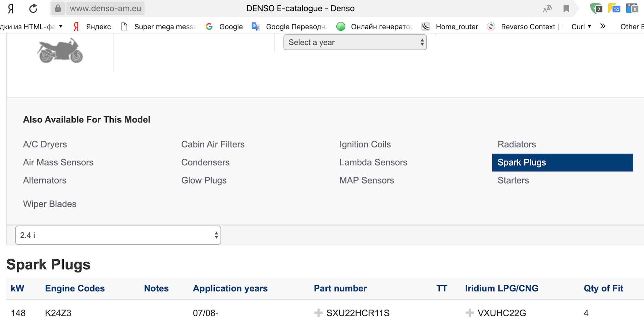
Task: Click the 148 kW cell
Action: pyautogui.click(x=18, y=313)
